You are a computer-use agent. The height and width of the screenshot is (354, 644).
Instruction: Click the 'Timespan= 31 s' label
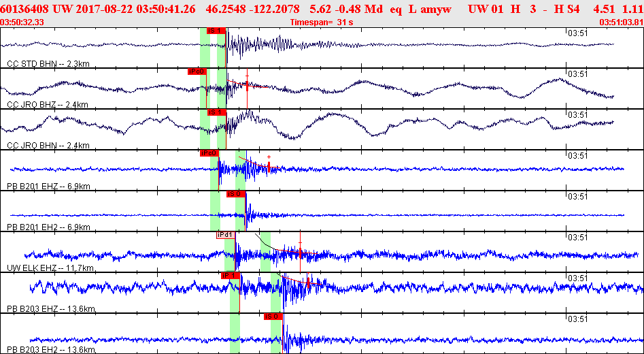(322, 22)
